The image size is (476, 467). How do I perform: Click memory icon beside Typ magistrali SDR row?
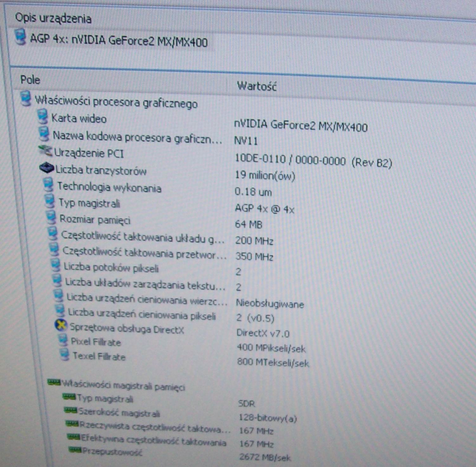click(x=69, y=397)
